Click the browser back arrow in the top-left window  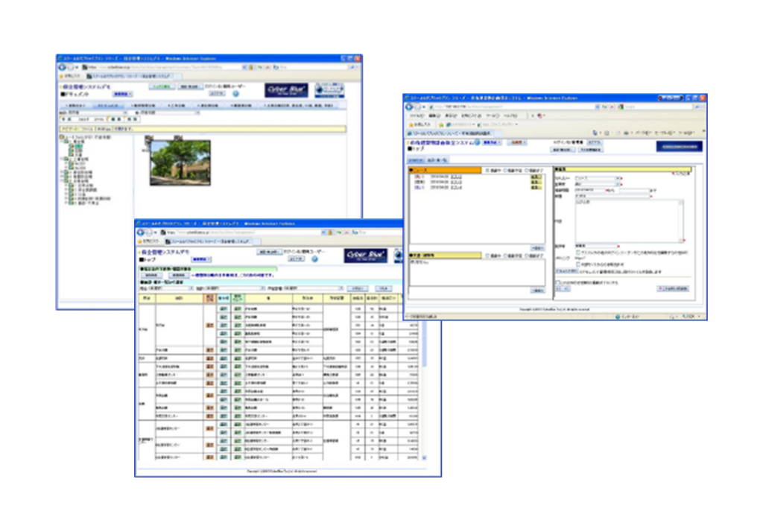[x=63, y=67]
